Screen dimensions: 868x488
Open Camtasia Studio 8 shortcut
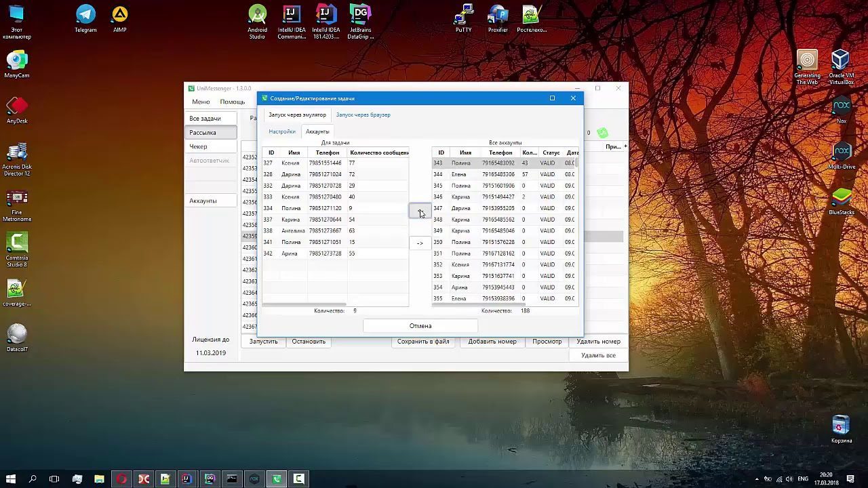point(17,249)
